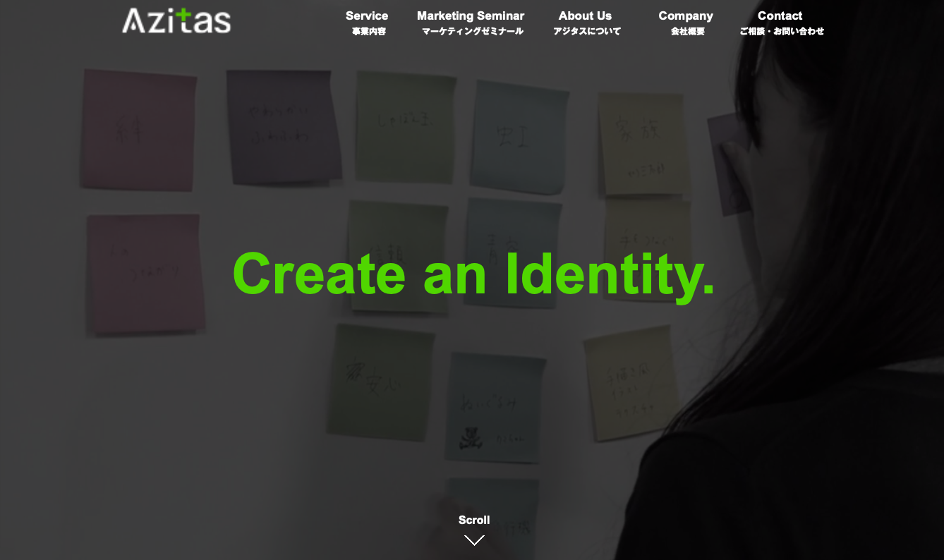Screen dimensions: 944x560
Task: Click the pink sticky note at top left
Action: (x=138, y=130)
